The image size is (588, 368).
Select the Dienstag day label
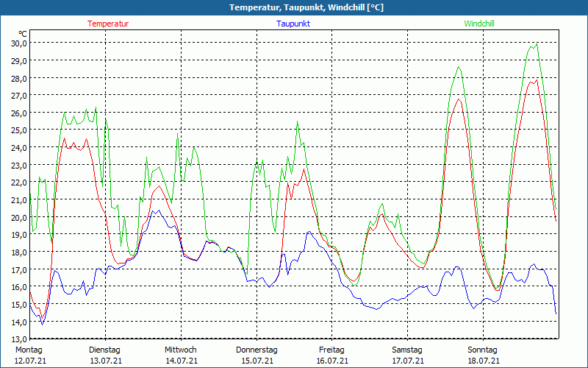click(104, 350)
